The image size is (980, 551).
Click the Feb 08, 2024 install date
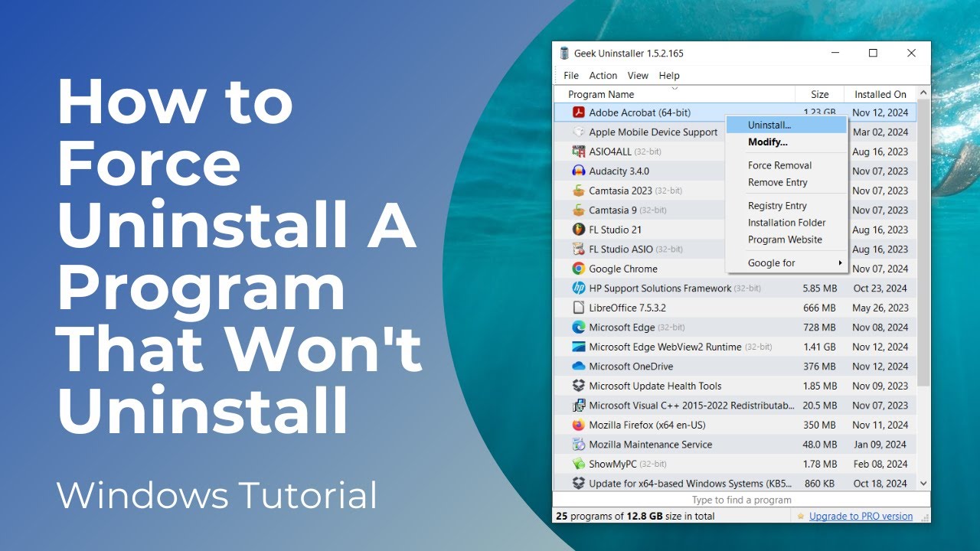click(880, 464)
